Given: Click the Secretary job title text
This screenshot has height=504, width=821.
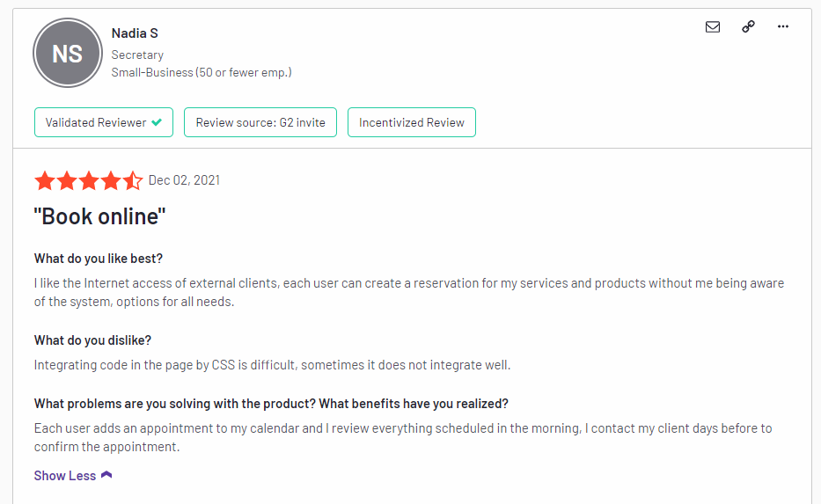Looking at the screenshot, I should 137,55.
